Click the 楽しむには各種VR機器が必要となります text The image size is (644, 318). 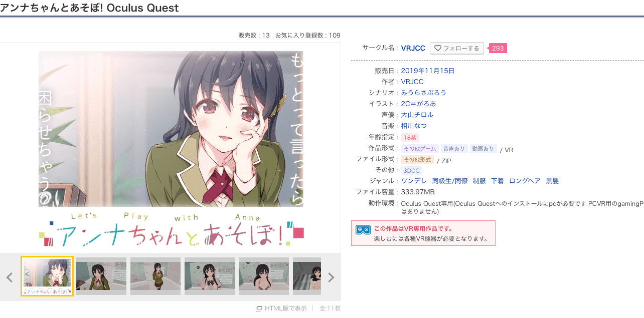431,239
